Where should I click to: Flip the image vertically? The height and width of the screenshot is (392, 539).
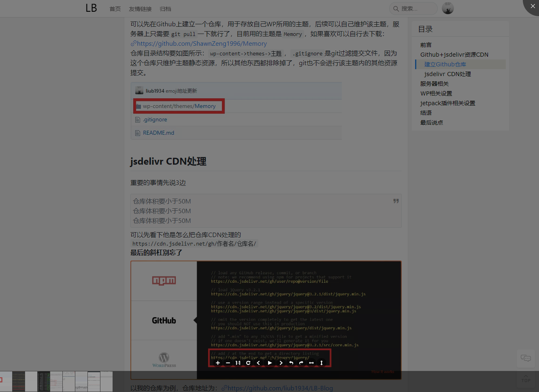coord(321,363)
